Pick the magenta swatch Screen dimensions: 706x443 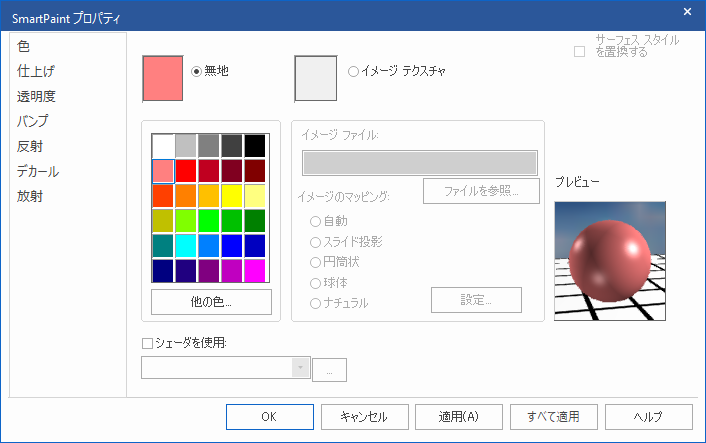click(255, 271)
